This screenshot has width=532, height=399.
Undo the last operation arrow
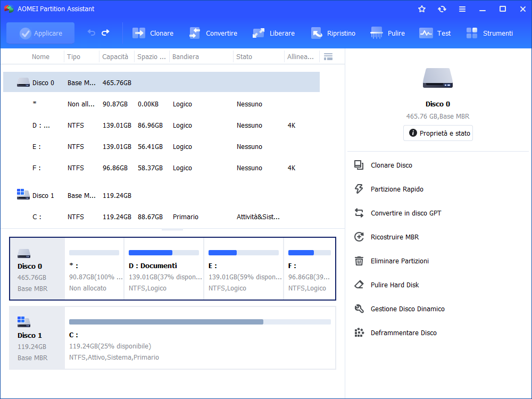tap(92, 32)
